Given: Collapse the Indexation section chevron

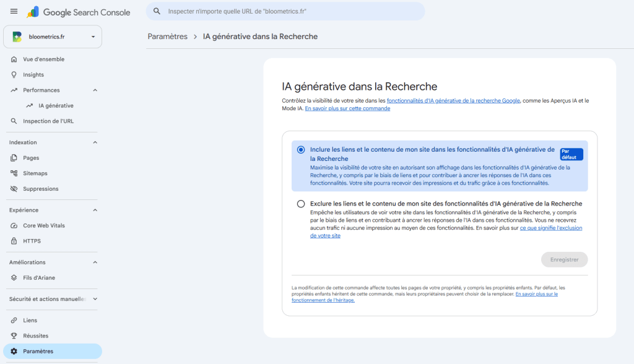Looking at the screenshot, I should [95, 142].
